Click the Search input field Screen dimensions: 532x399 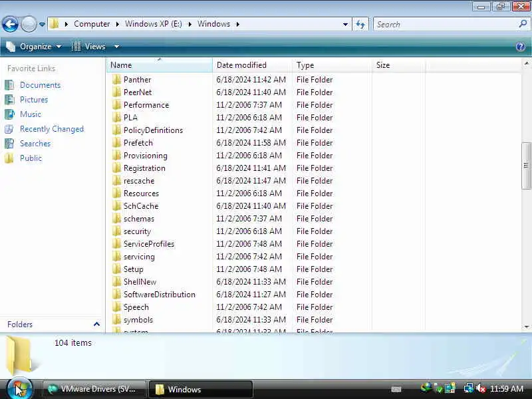(445, 25)
